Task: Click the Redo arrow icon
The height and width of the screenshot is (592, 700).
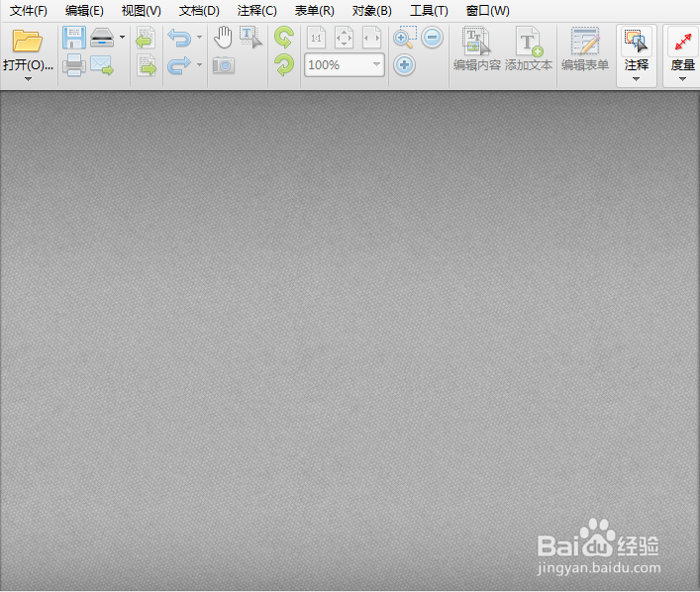Action: 179,65
